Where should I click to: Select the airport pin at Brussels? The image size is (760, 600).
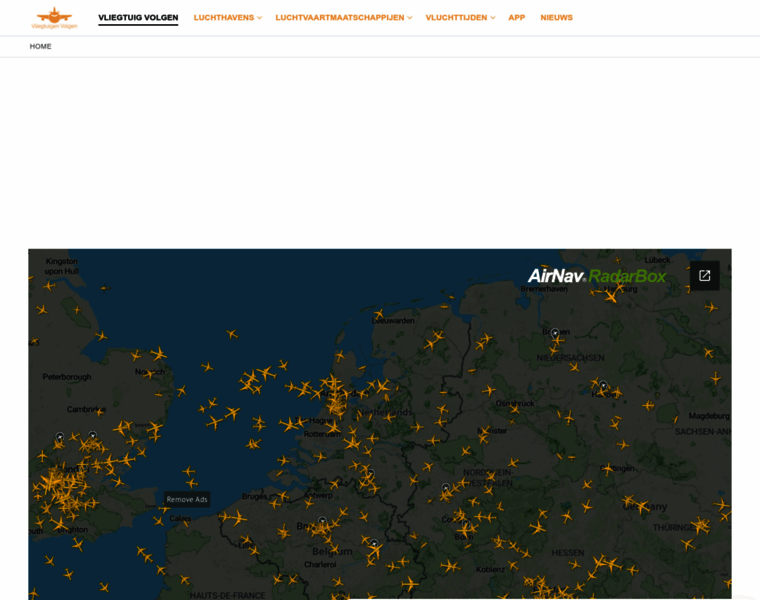322,521
